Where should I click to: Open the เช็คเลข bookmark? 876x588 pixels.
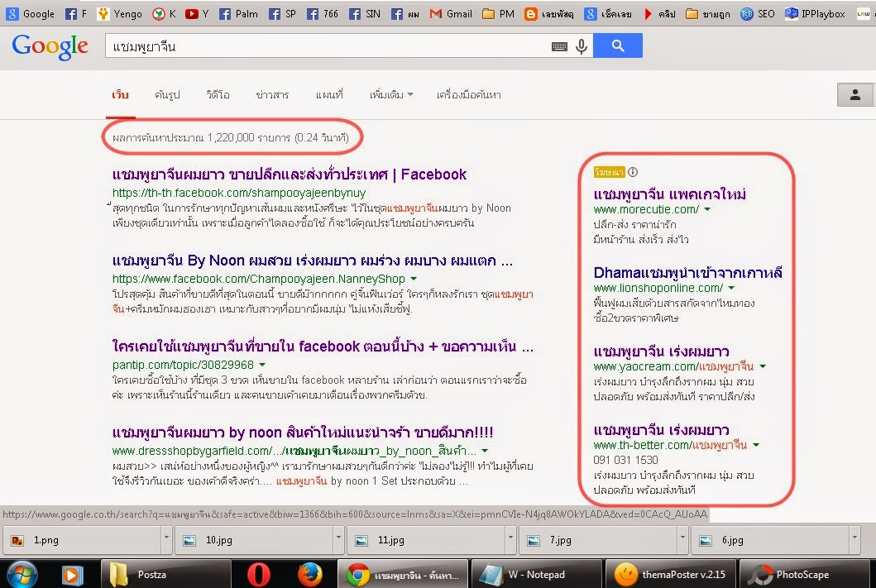pyautogui.click(x=608, y=14)
